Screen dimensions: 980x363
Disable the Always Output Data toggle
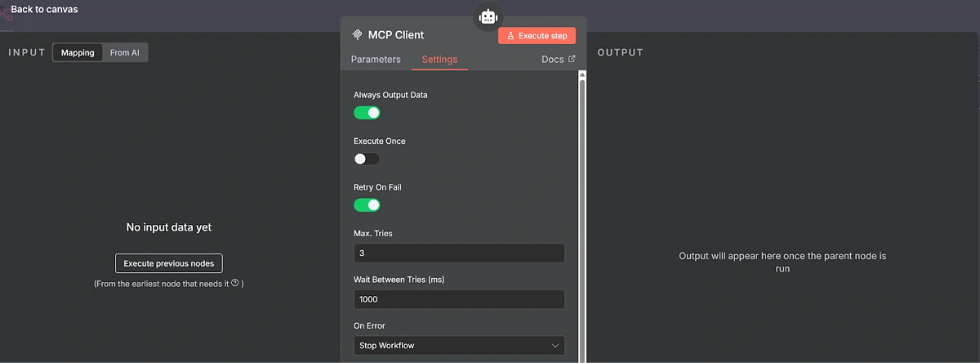pos(367,113)
